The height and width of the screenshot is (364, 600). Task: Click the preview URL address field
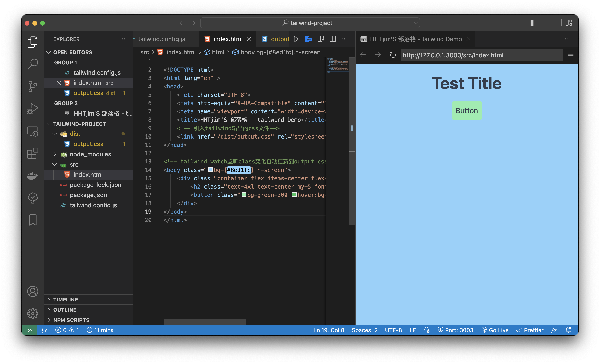(482, 55)
